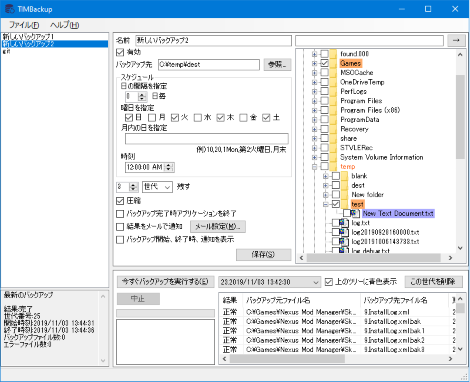Collapse the temp folder node
This screenshot has width=470, height=382.
pos(314,166)
